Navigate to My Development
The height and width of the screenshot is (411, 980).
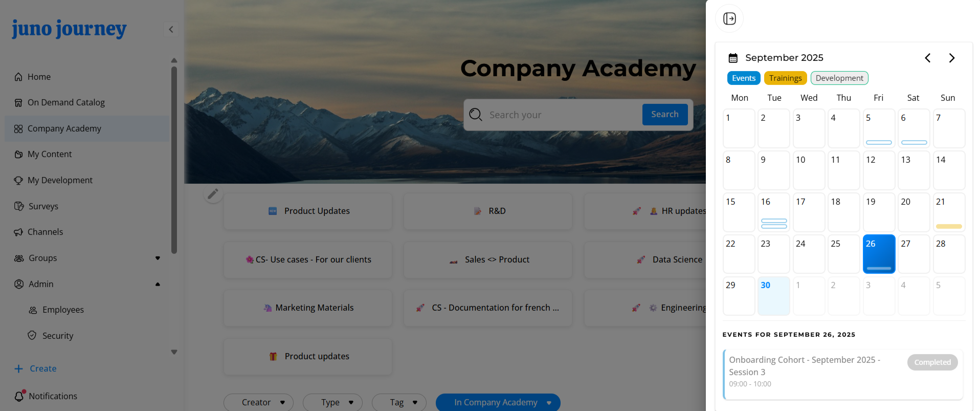click(x=60, y=180)
